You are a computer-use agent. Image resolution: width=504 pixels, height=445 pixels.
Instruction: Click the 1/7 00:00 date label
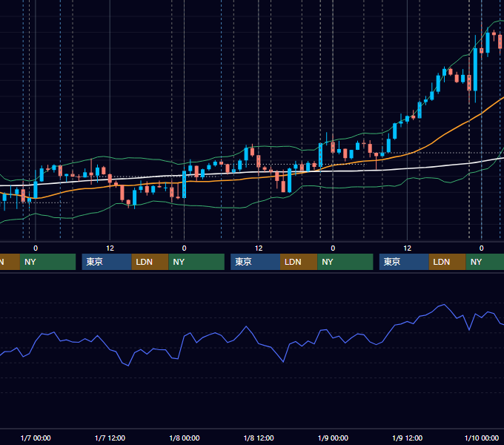click(x=36, y=438)
